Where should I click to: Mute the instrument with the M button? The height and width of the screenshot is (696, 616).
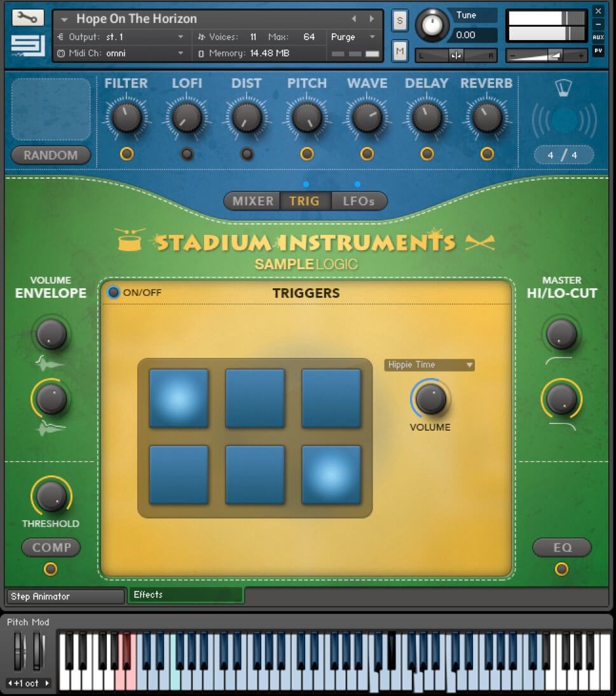tap(400, 51)
